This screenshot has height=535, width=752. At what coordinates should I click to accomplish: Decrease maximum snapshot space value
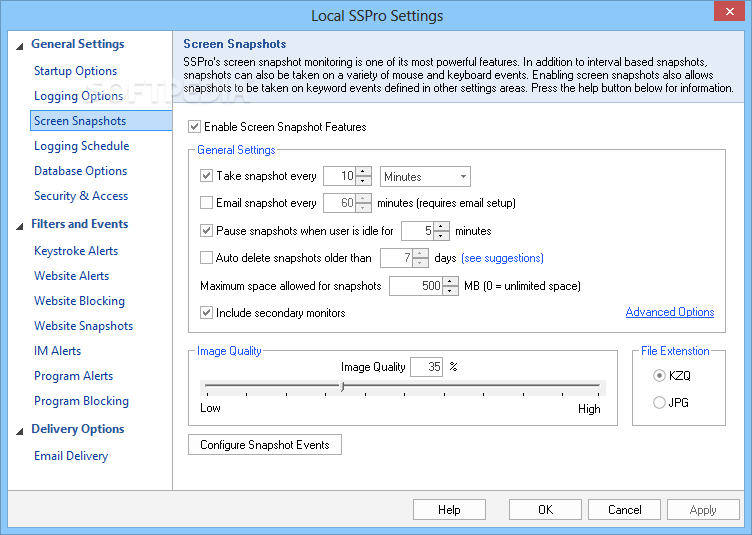(450, 291)
